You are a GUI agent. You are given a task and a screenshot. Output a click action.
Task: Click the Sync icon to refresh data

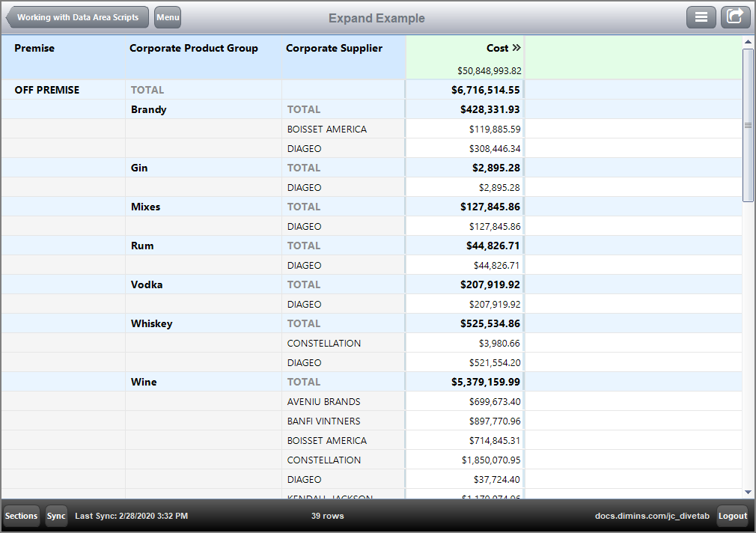tap(56, 516)
